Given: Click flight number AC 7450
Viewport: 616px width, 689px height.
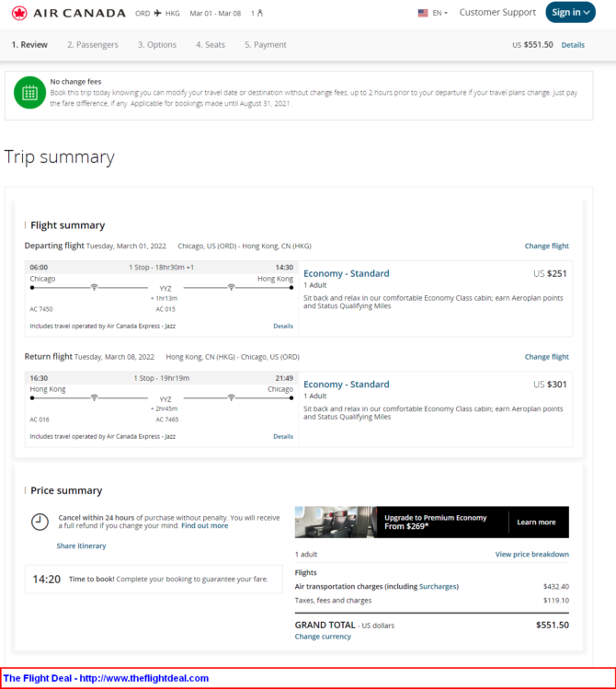Looking at the screenshot, I should [x=41, y=309].
